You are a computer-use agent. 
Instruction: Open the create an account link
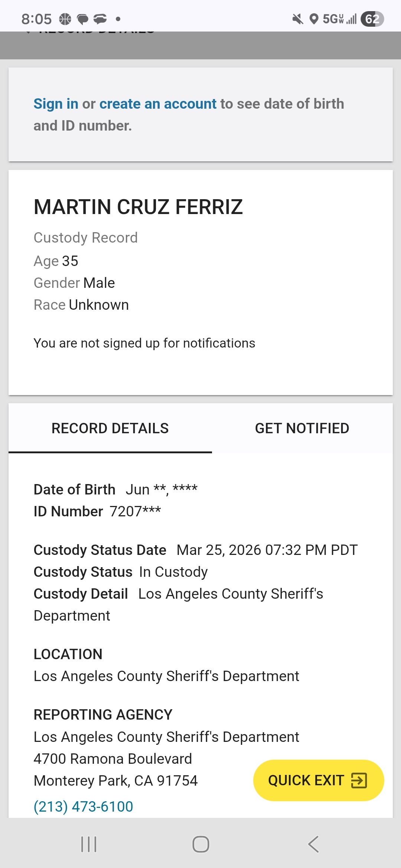tap(158, 104)
